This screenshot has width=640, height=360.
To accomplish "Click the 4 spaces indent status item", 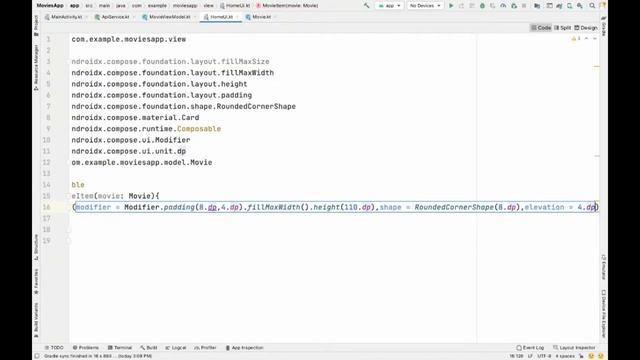I will click(x=565, y=356).
